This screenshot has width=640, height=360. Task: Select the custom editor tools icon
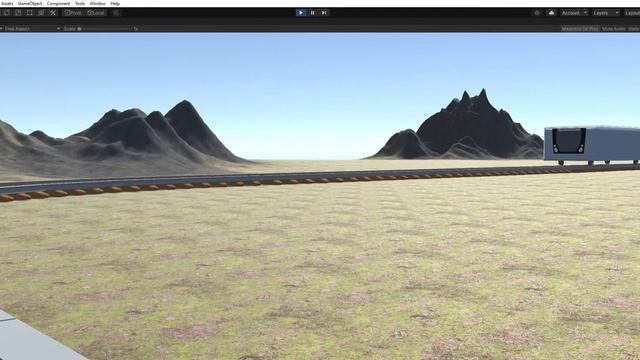pos(53,13)
